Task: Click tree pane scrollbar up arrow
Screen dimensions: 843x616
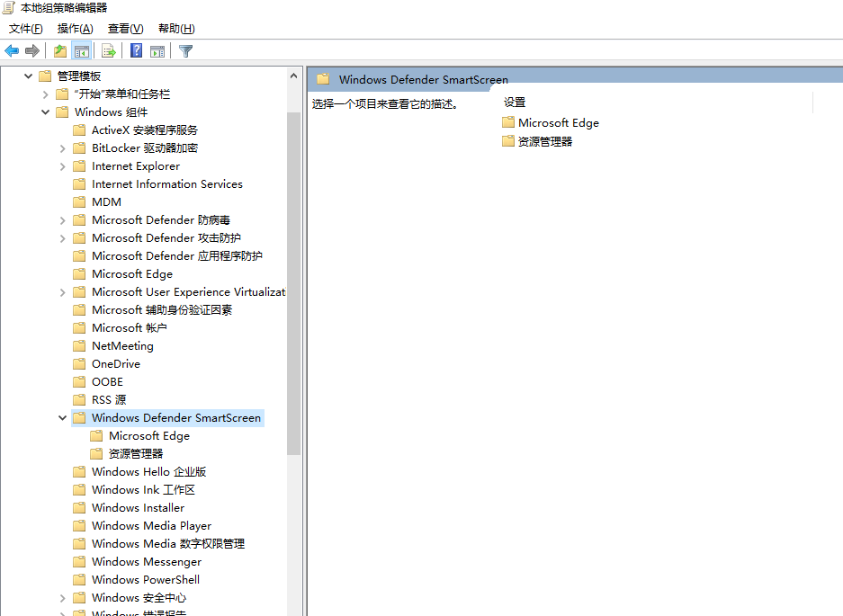Action: tap(293, 76)
